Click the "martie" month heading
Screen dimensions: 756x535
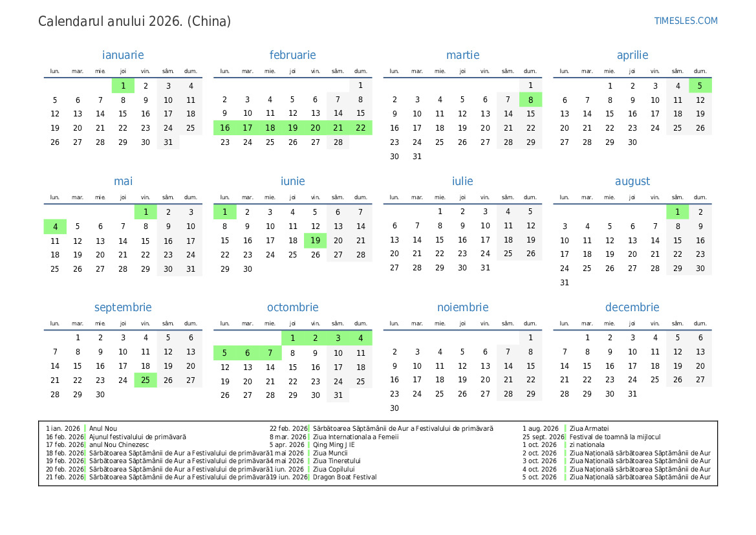(x=463, y=55)
